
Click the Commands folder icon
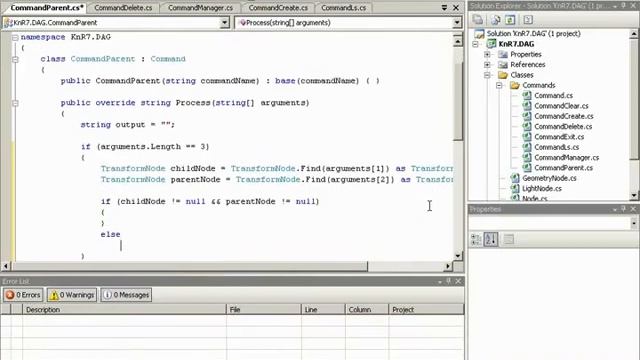click(515, 85)
